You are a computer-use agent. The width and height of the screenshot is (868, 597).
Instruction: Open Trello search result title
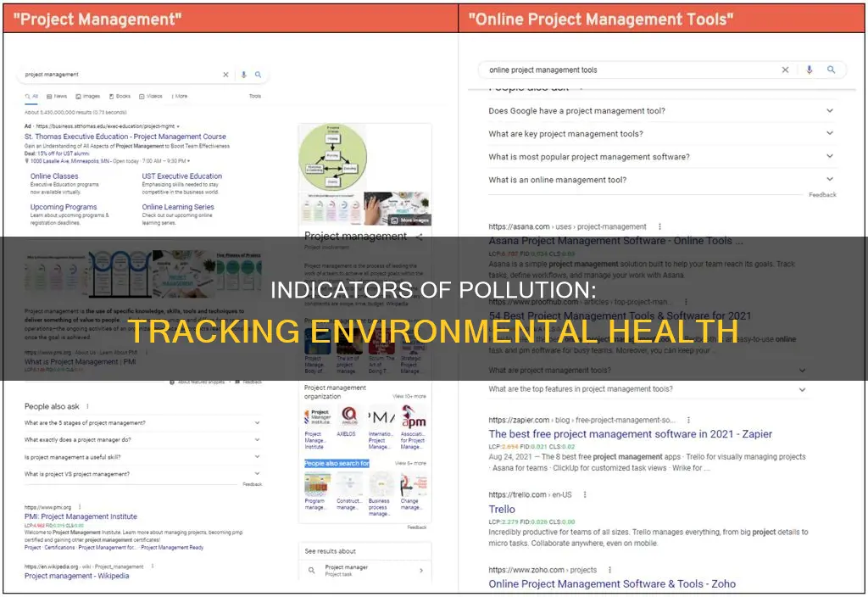[502, 510]
